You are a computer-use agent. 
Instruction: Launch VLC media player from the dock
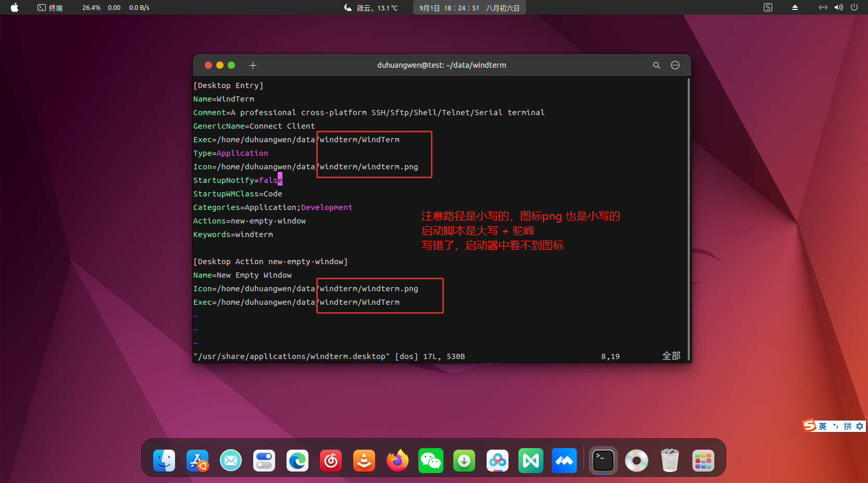364,461
